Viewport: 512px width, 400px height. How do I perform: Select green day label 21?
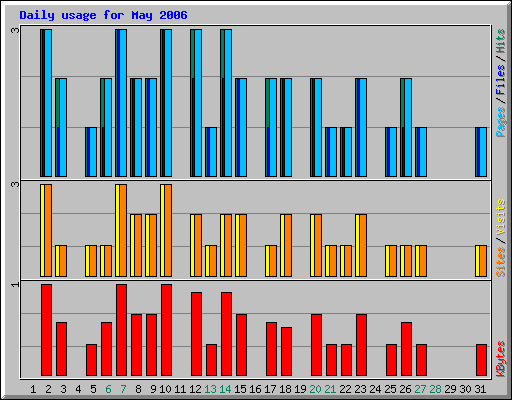coord(330,389)
